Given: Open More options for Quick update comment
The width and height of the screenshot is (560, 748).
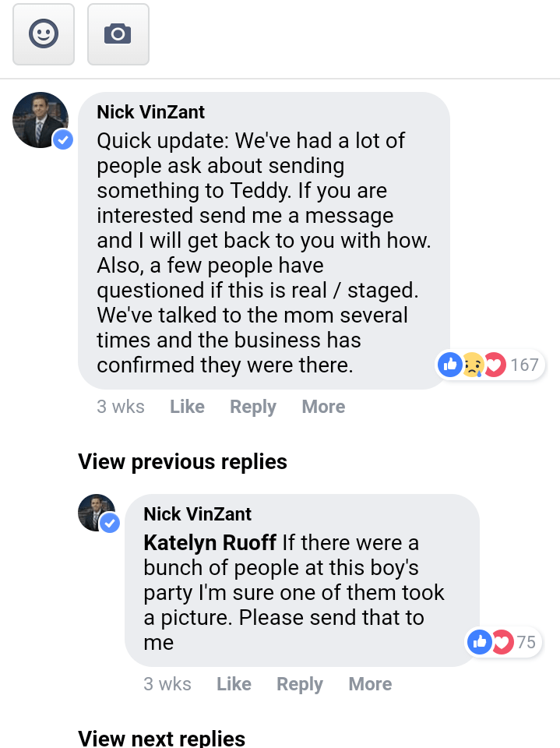Looking at the screenshot, I should [323, 407].
